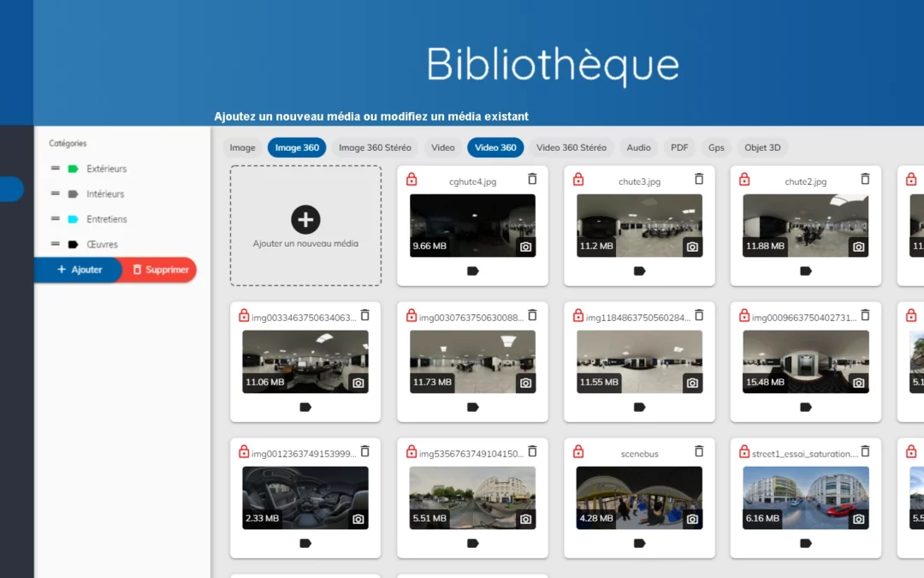Image resolution: width=924 pixels, height=578 pixels.
Task: Select the Video 360 Stéréo filter
Action: point(571,147)
